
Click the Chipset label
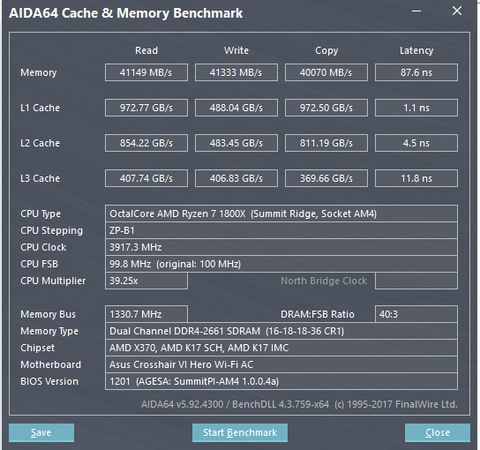click(37, 348)
